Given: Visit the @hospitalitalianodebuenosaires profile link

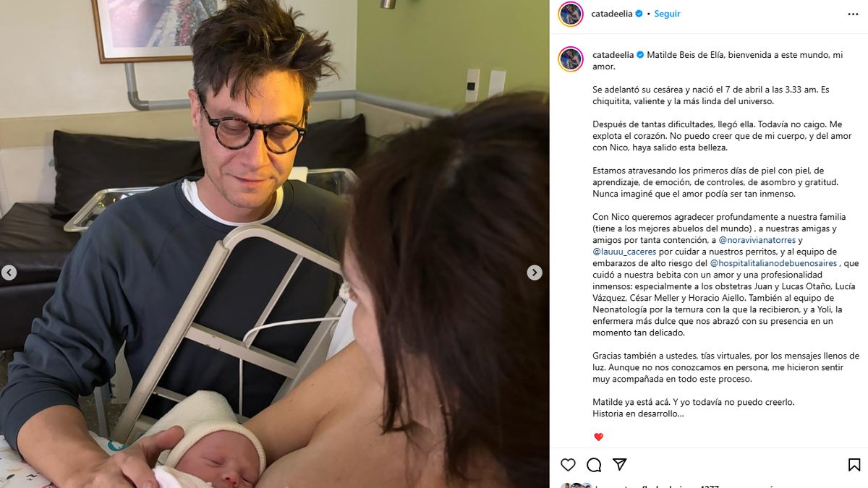Looking at the screenshot, I should (x=773, y=263).
